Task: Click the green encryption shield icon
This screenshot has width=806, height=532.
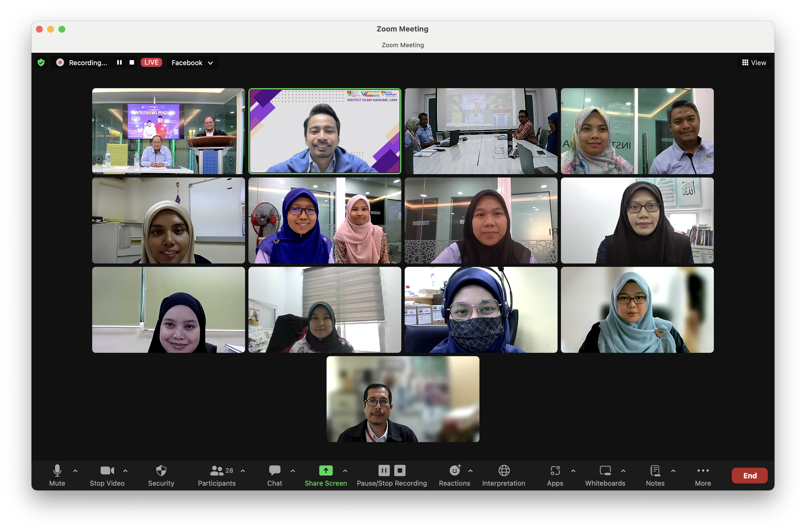Action: click(x=41, y=62)
